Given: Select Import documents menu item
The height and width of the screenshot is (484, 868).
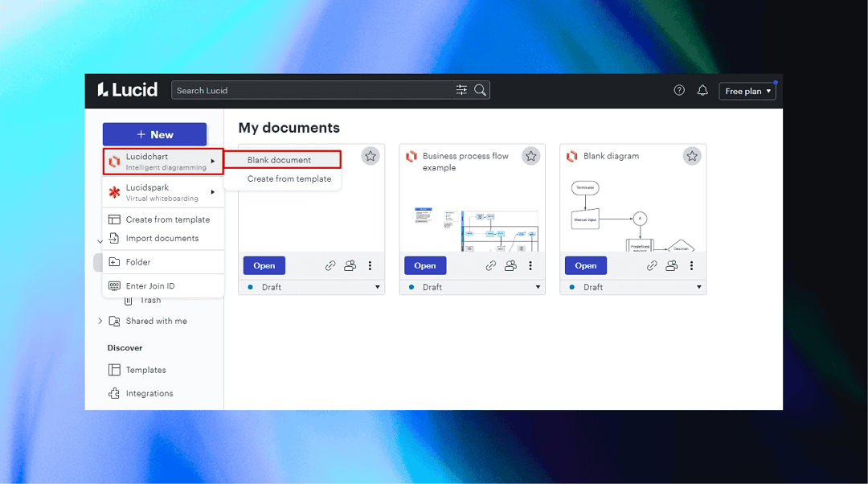Looking at the screenshot, I should pos(163,239).
